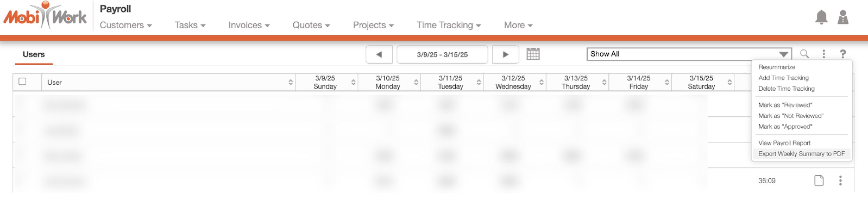
Task: Click the search magnifier icon
Action: (x=804, y=54)
